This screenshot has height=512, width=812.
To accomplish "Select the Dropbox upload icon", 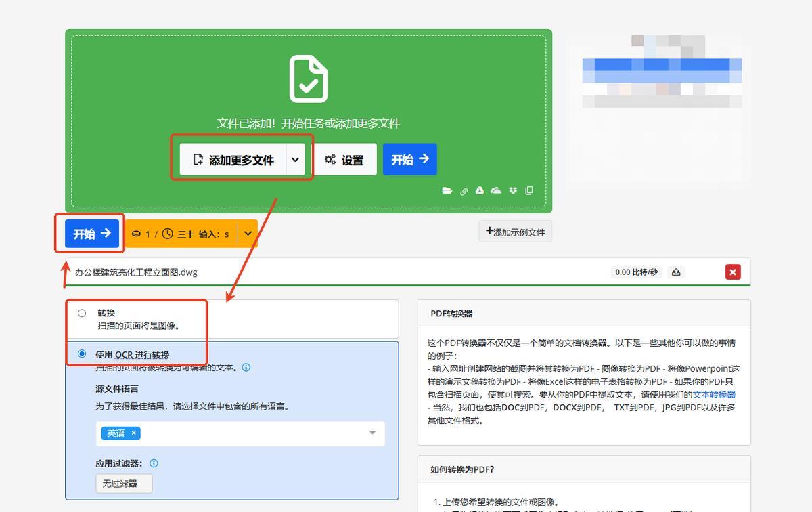I will click(x=514, y=191).
